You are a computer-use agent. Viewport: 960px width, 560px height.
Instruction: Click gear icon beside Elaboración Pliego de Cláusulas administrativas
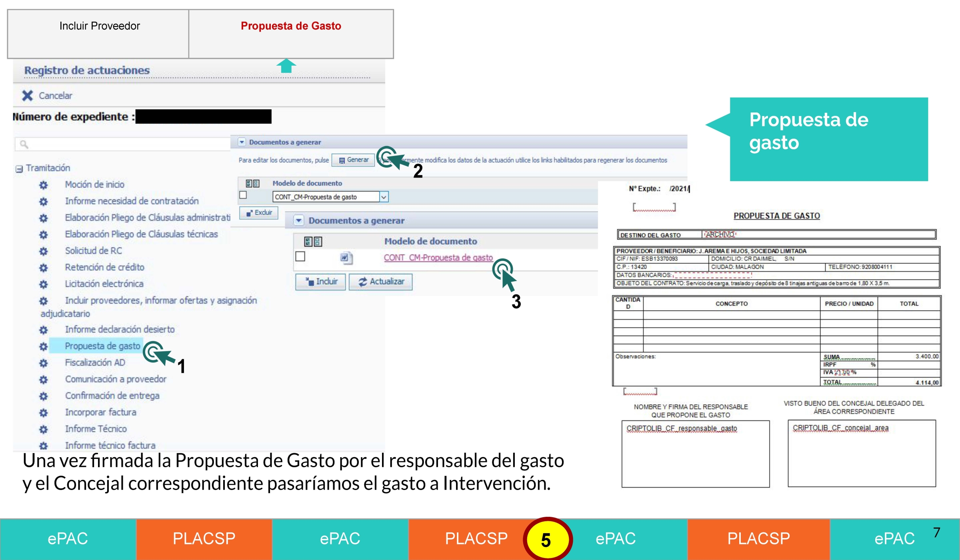[43, 218]
